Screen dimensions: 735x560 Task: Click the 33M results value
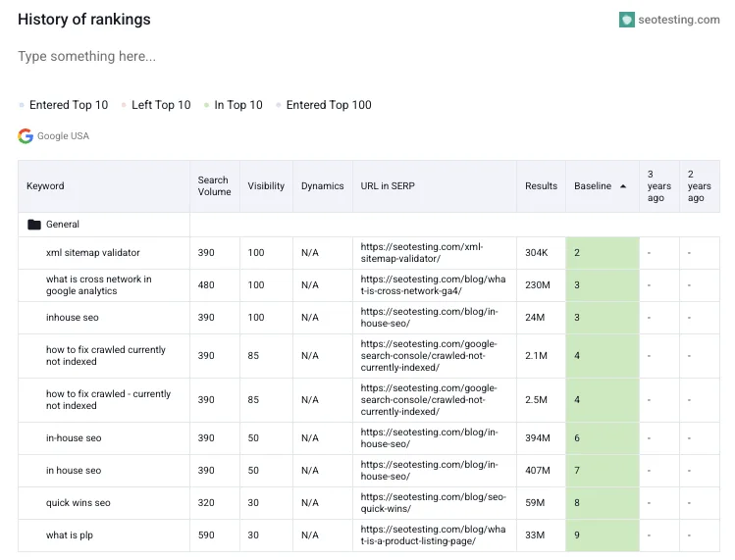click(535, 535)
